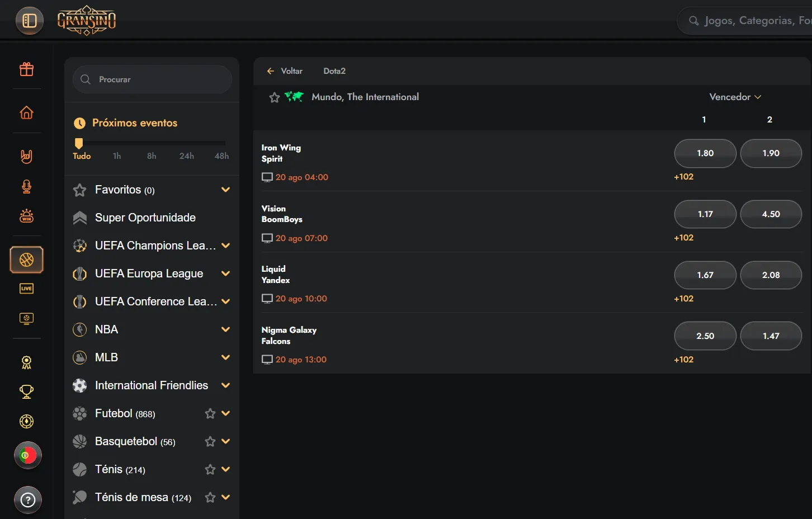Select International Friendlies item
812x519 pixels.
click(151, 385)
